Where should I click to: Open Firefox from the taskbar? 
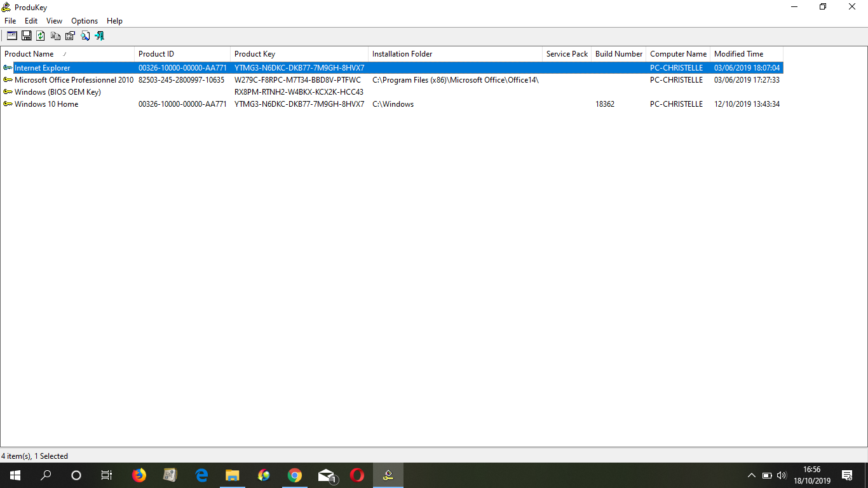[x=139, y=475]
